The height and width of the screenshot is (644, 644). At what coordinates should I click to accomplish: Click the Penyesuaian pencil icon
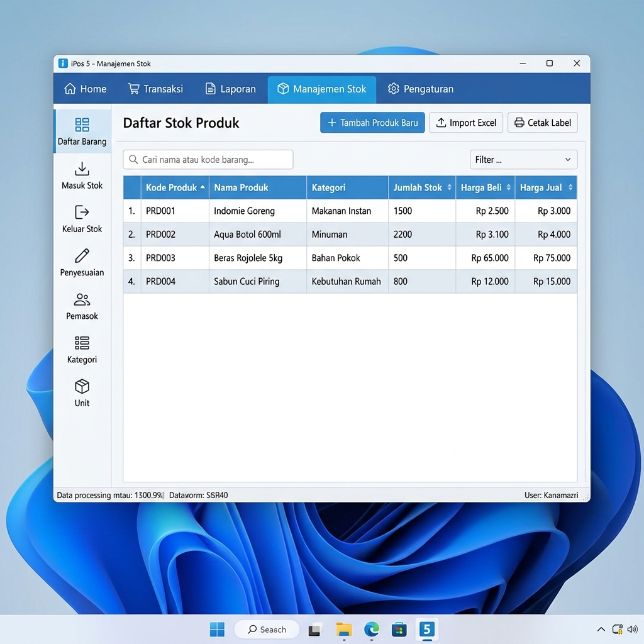[x=82, y=256]
